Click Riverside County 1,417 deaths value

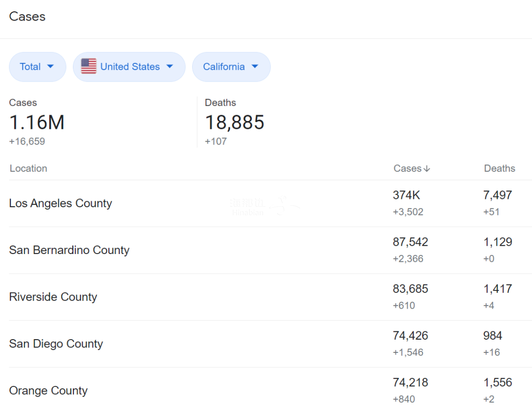click(498, 289)
